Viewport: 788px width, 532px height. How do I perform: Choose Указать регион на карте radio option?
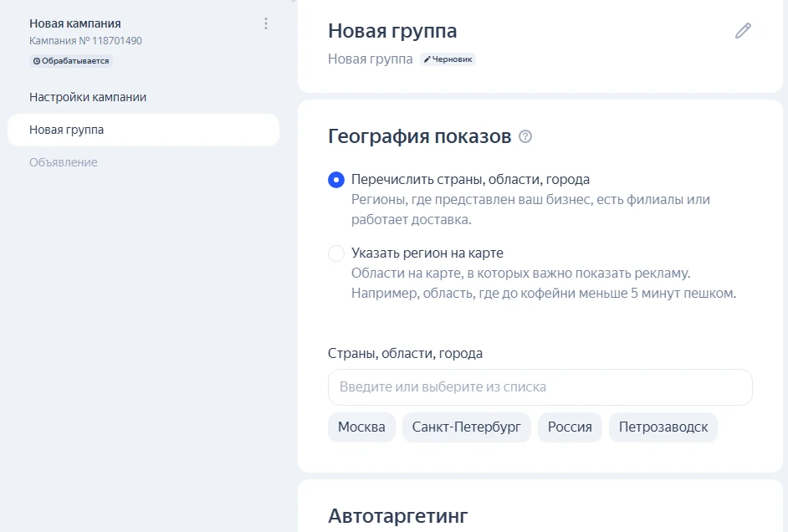[336, 253]
